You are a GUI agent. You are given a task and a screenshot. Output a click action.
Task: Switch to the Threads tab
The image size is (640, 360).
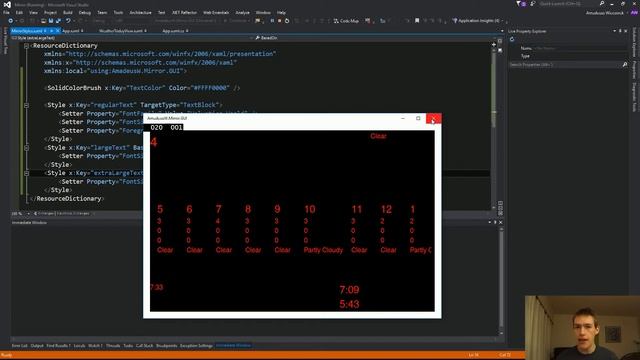[x=113, y=346]
